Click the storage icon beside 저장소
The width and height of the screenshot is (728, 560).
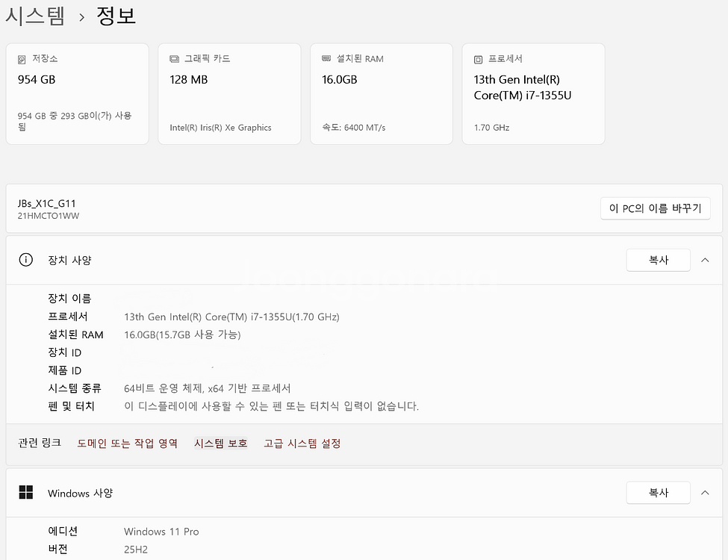(x=22, y=59)
